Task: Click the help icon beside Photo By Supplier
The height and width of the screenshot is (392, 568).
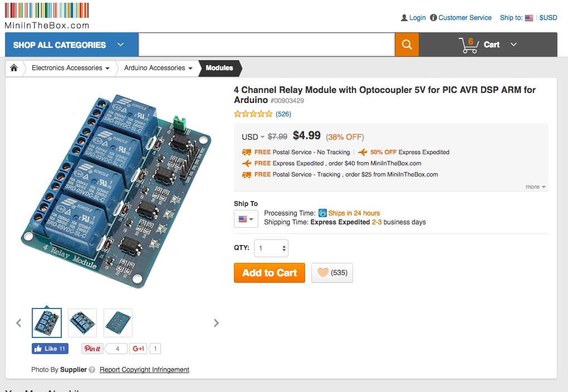Action: click(92, 370)
